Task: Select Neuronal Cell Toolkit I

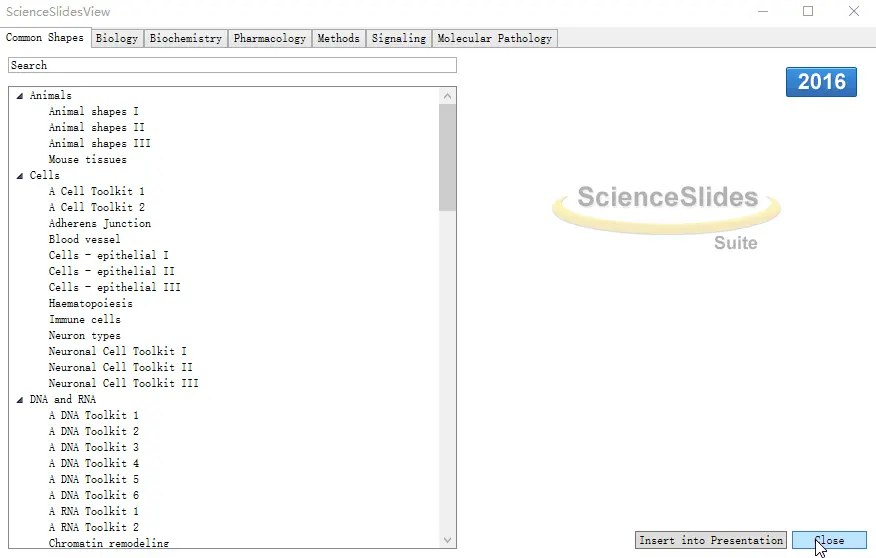Action: coord(117,351)
